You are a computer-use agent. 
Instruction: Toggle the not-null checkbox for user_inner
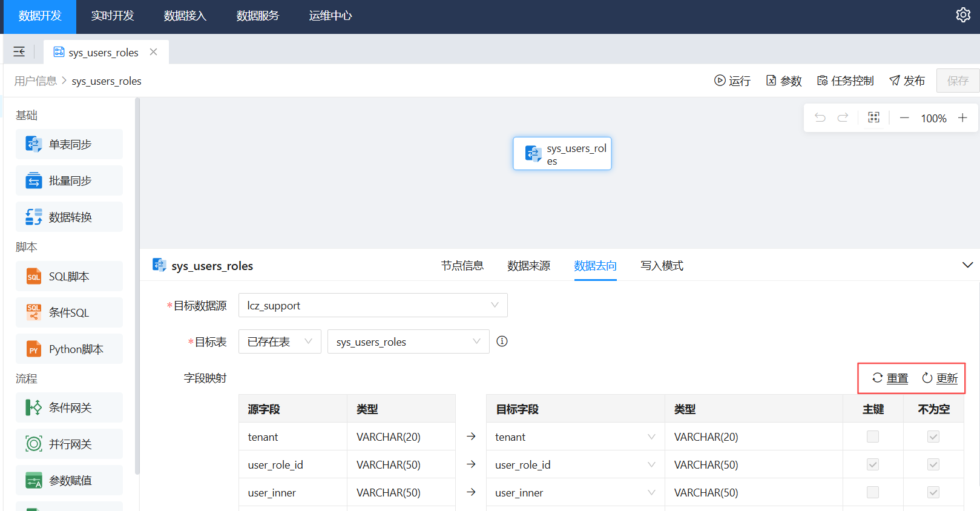pyautogui.click(x=933, y=492)
